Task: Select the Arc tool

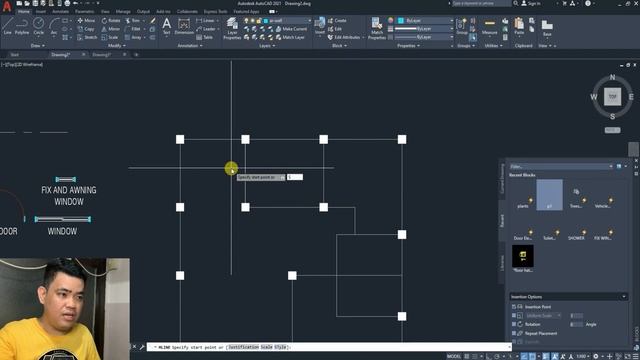Action: pyautogui.click(x=54, y=26)
